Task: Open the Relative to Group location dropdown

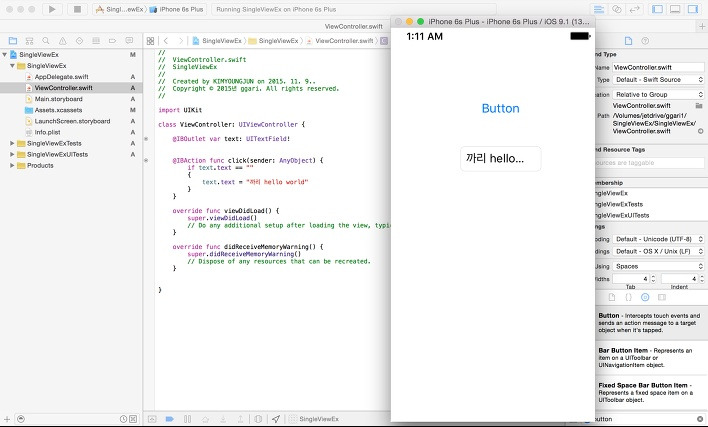Action: (x=658, y=94)
